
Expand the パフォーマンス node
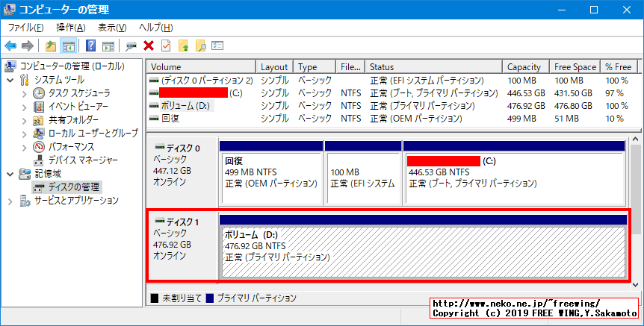click(24, 147)
